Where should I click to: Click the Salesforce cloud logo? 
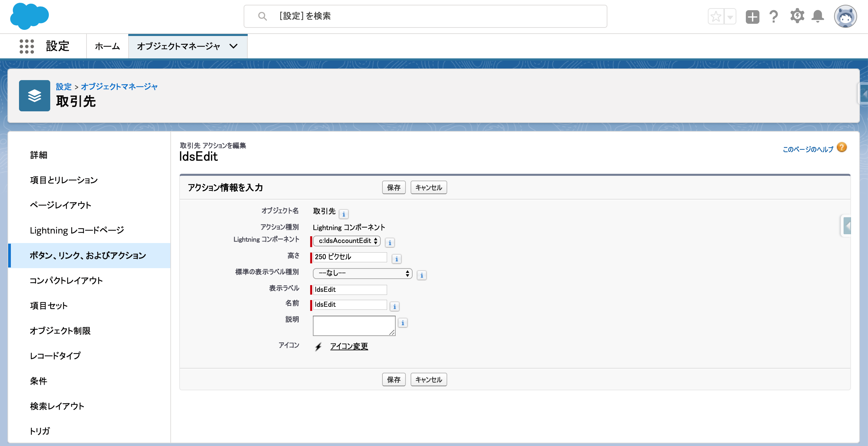pyautogui.click(x=30, y=16)
